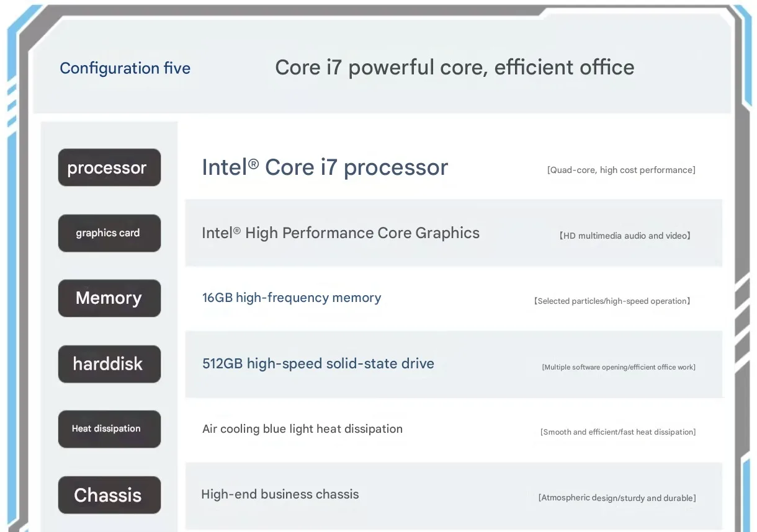Viewport: 757px width, 532px height.
Task: Click Multiple software opening efficient office note
Action: [619, 367]
